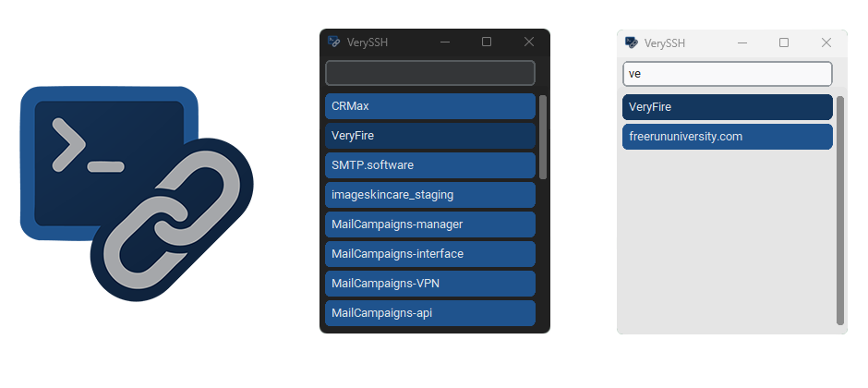Maximize the light VerySSH window

click(x=784, y=42)
